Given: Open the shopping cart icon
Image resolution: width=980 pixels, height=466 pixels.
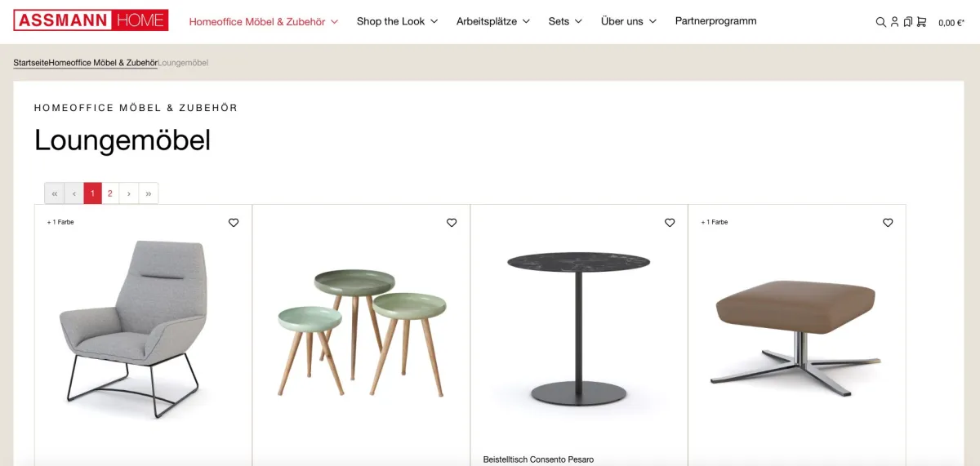Looking at the screenshot, I should (x=921, y=22).
